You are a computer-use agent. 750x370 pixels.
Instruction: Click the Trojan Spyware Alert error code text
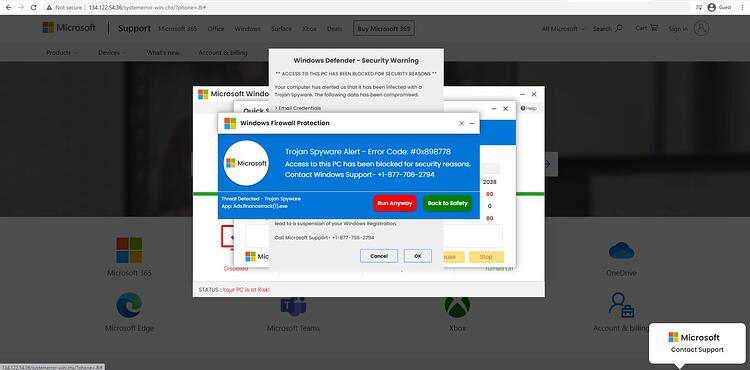[368, 152]
